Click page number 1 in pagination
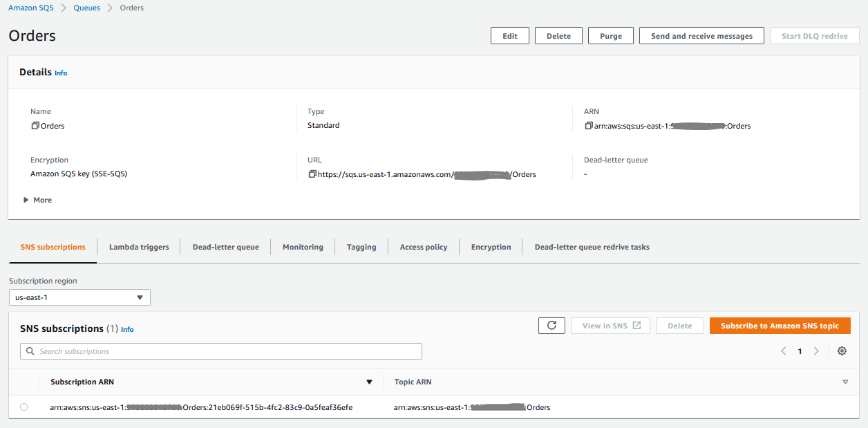The height and width of the screenshot is (428, 868). point(800,351)
